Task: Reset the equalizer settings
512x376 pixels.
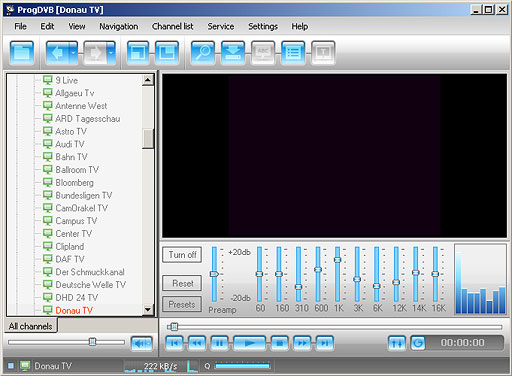Action: click(x=182, y=283)
